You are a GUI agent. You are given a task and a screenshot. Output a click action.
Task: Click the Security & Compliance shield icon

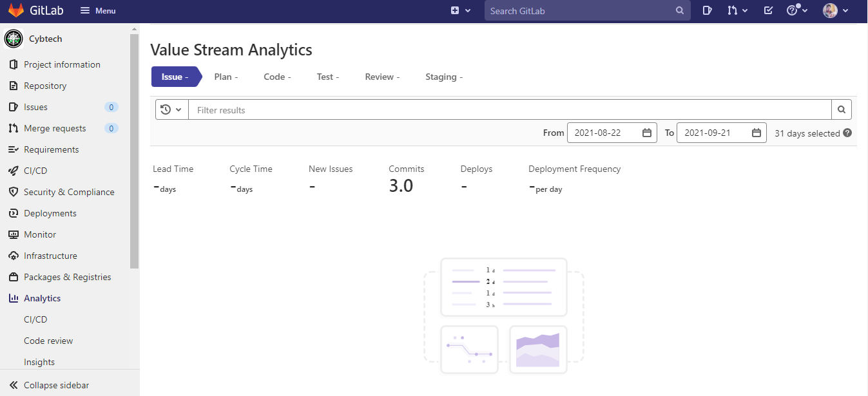coord(14,192)
